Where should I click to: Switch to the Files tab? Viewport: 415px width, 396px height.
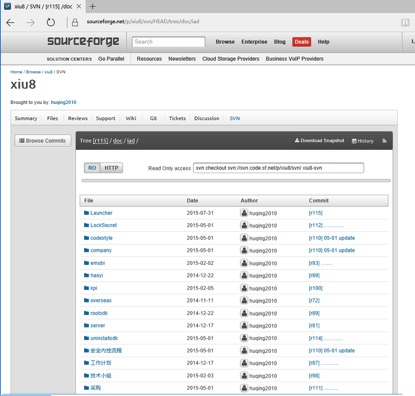pyautogui.click(x=52, y=118)
